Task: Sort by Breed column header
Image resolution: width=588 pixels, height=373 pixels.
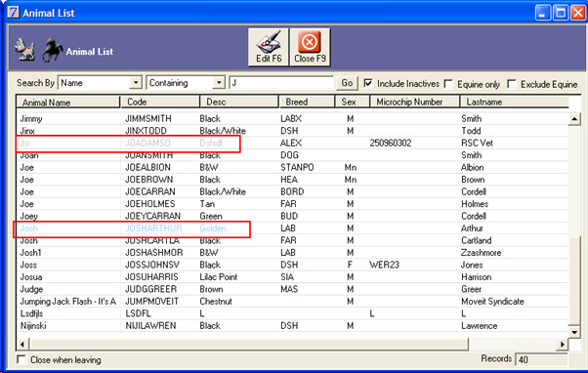Action: (x=307, y=102)
